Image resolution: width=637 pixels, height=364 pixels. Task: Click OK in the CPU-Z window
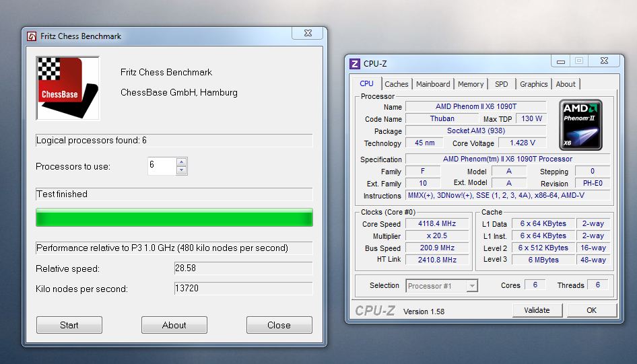click(591, 310)
